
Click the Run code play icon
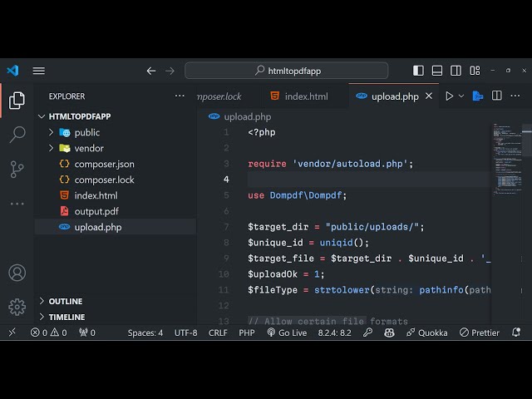coord(449,96)
